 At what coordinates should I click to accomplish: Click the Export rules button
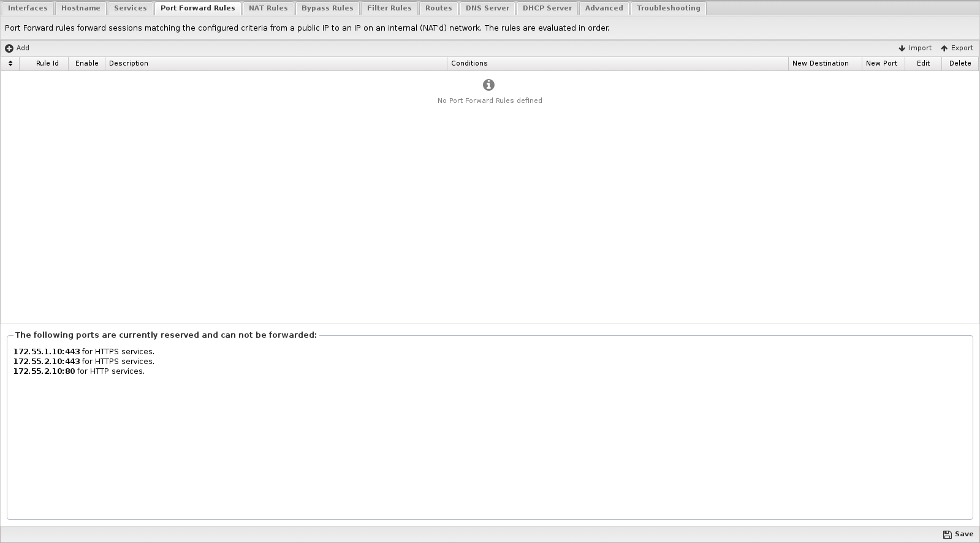coord(957,48)
